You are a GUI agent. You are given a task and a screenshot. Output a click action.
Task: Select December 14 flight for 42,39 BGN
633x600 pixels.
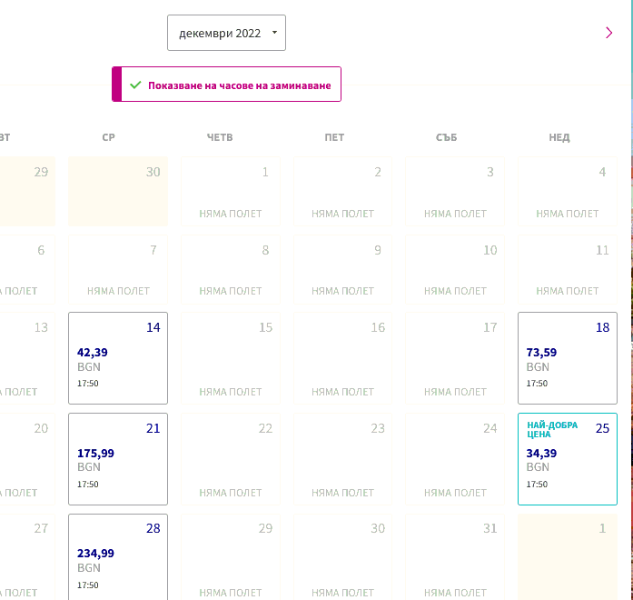[118, 358]
